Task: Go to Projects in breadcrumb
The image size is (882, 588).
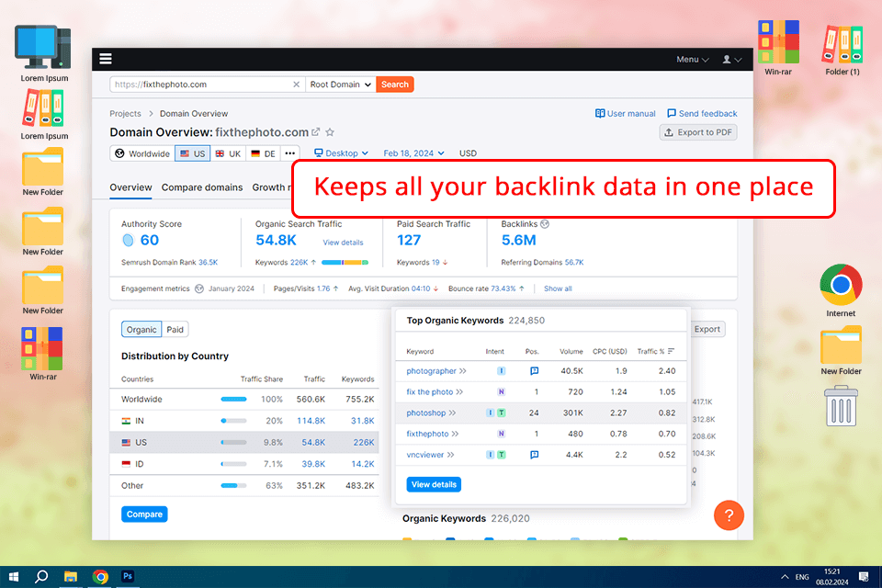Action: 125,113
